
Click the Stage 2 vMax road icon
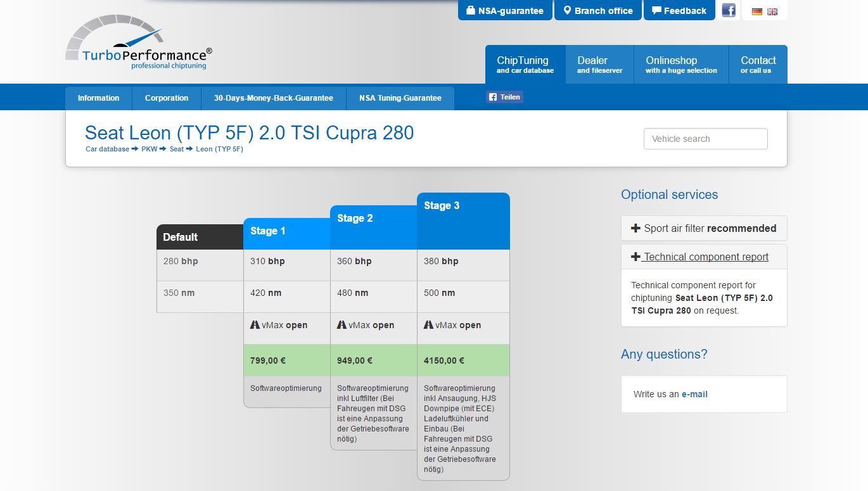[341, 324]
